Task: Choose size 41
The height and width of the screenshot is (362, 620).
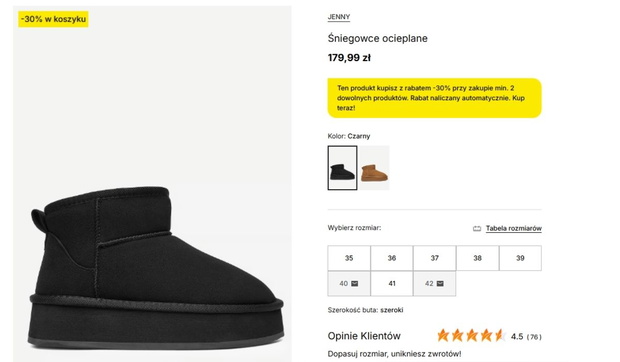Action: coord(392,283)
